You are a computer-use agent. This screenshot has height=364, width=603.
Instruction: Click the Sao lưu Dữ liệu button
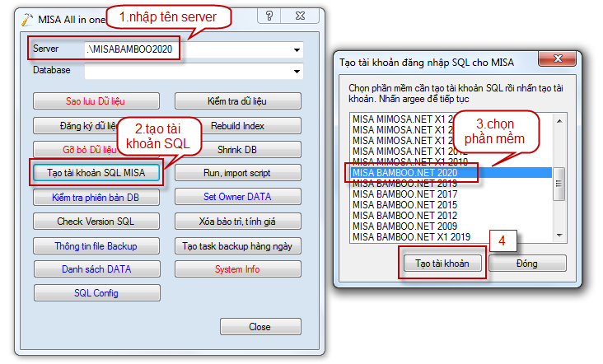pos(96,101)
